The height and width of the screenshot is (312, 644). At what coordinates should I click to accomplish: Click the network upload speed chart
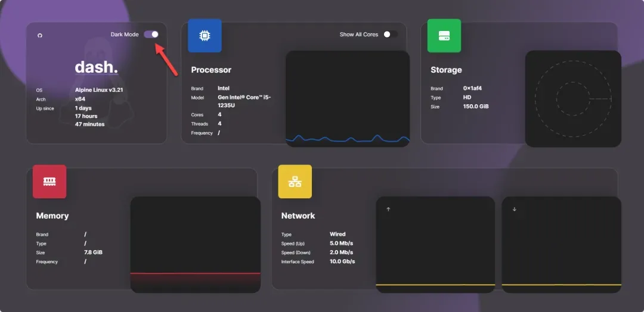point(435,245)
